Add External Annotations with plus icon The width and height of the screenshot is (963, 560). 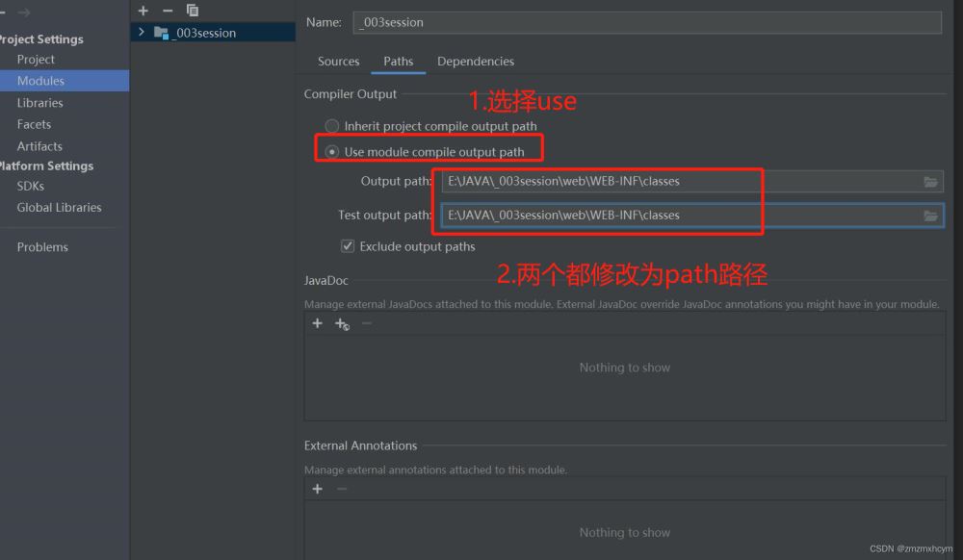point(317,490)
